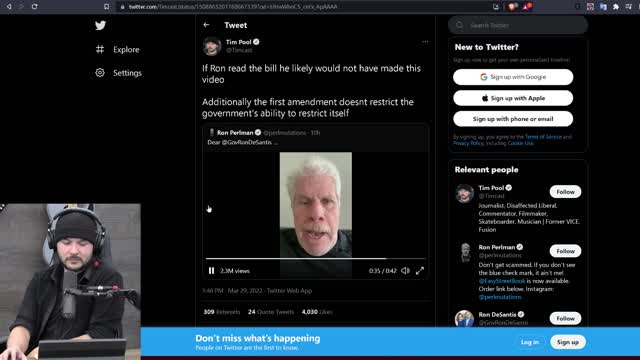Follow Ron Perlman in Relevant people
This screenshot has width=640, height=360.
(x=565, y=251)
